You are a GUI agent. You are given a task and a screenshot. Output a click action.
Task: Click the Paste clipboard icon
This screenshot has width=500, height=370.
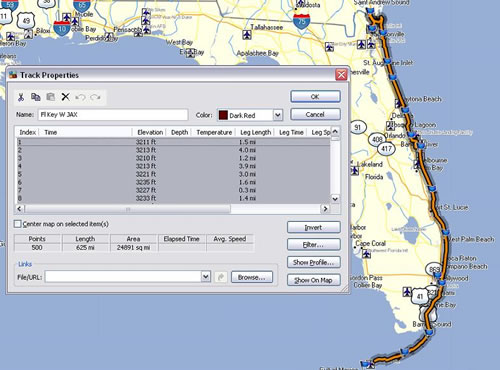coord(50,97)
